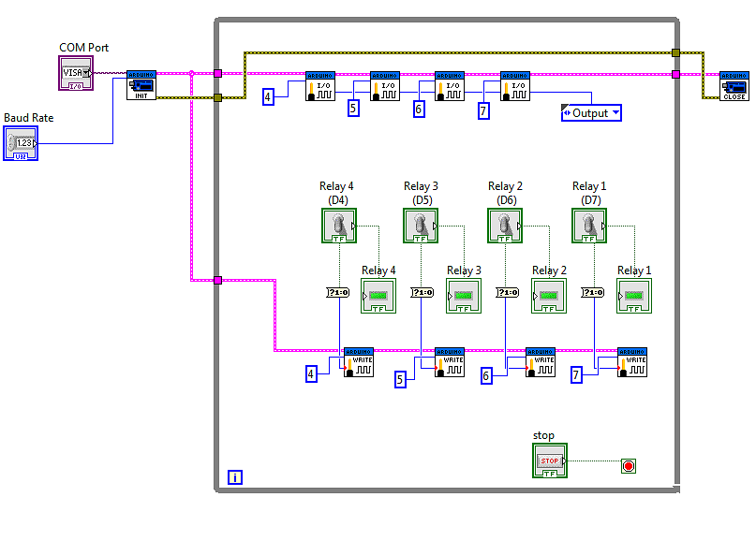Click the COM Port VISA resource terminal

click(x=76, y=73)
